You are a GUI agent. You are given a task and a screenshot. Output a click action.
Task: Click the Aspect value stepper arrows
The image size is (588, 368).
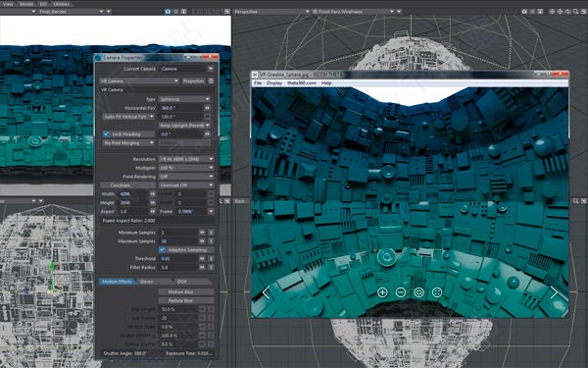[153, 211]
